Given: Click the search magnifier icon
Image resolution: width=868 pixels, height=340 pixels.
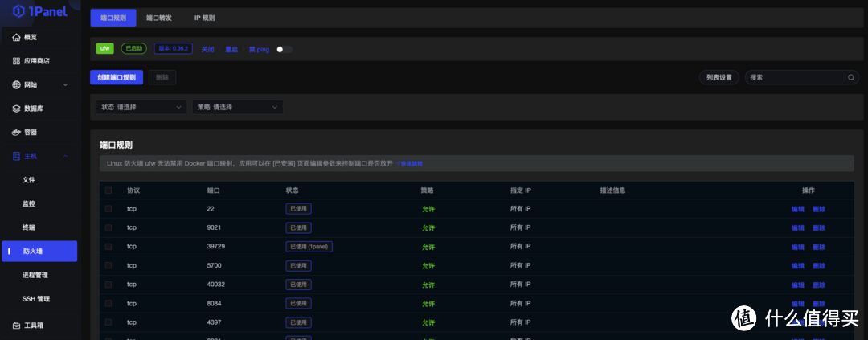Looking at the screenshot, I should [851, 77].
